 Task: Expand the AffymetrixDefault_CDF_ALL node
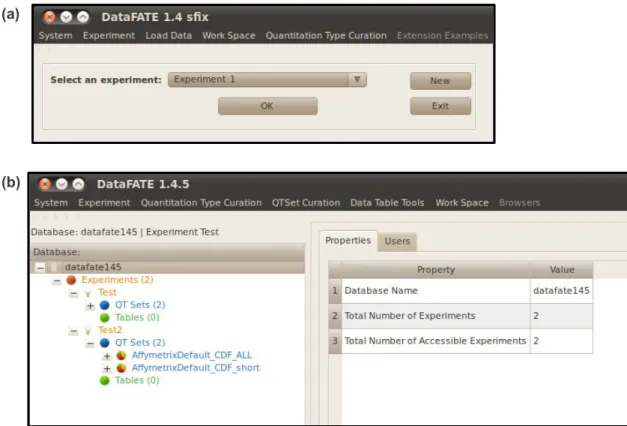tap(107, 356)
